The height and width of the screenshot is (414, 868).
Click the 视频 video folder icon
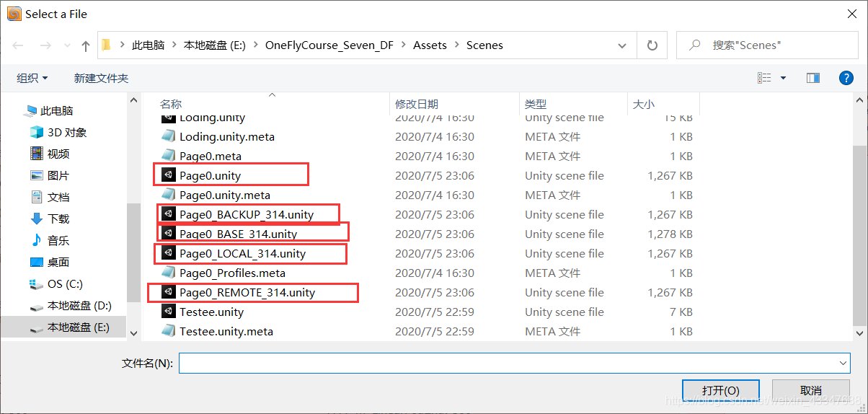(37, 154)
